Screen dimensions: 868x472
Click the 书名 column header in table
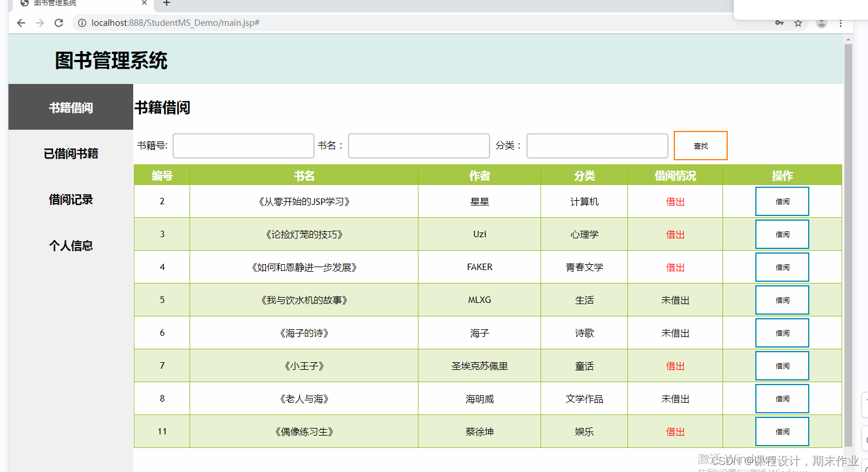point(304,176)
